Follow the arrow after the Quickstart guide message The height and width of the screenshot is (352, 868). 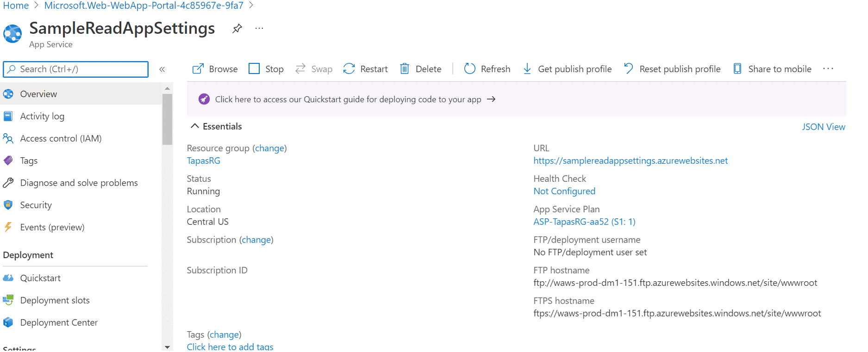point(491,99)
